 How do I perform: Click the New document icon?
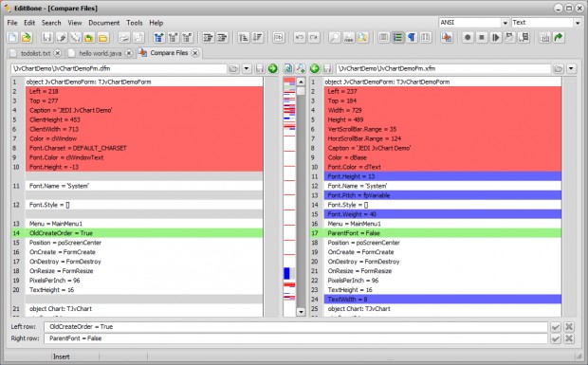(12, 38)
